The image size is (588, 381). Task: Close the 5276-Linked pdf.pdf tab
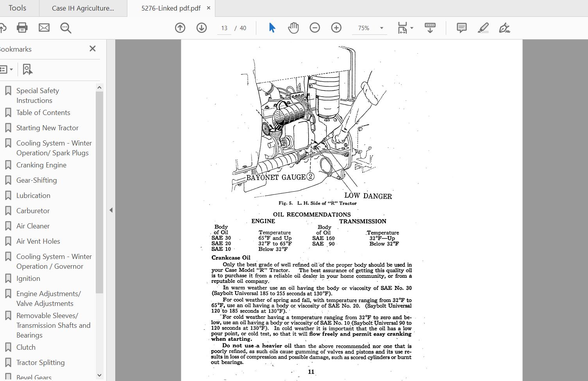[x=209, y=8]
